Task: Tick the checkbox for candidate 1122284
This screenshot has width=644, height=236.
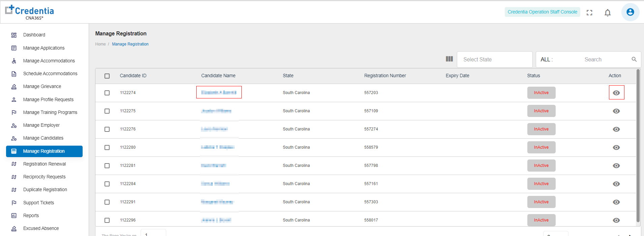Action: [107, 184]
